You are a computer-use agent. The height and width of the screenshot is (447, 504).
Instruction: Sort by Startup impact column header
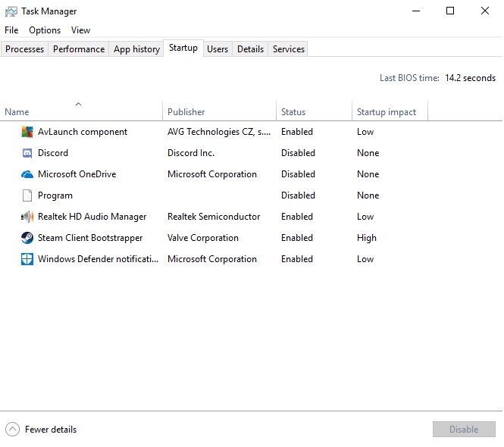point(387,112)
